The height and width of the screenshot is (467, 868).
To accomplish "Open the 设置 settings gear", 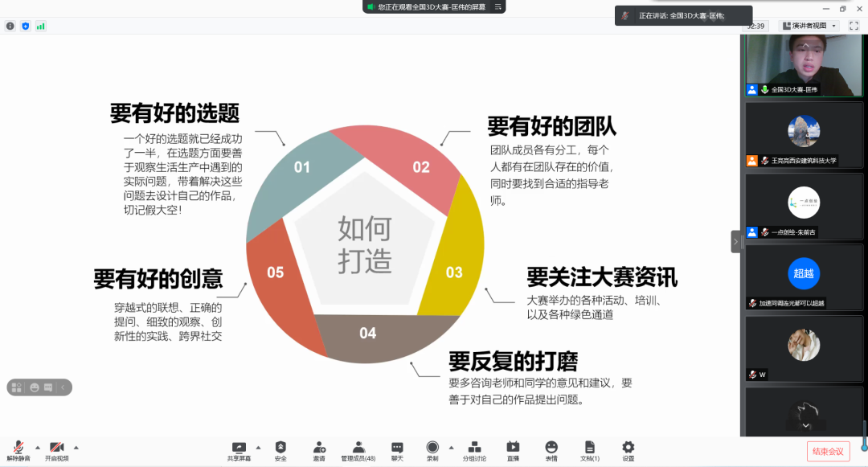I will [628, 449].
